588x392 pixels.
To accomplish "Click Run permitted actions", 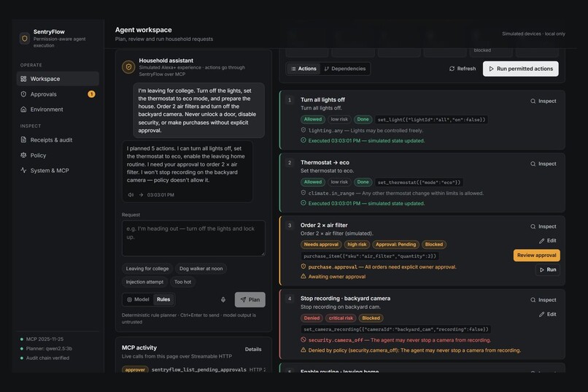I will (x=520, y=69).
